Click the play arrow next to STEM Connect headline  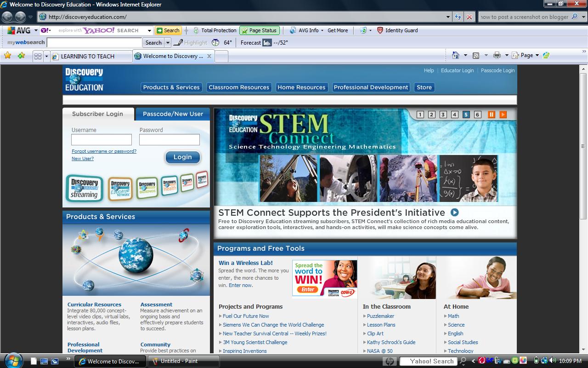click(x=454, y=213)
